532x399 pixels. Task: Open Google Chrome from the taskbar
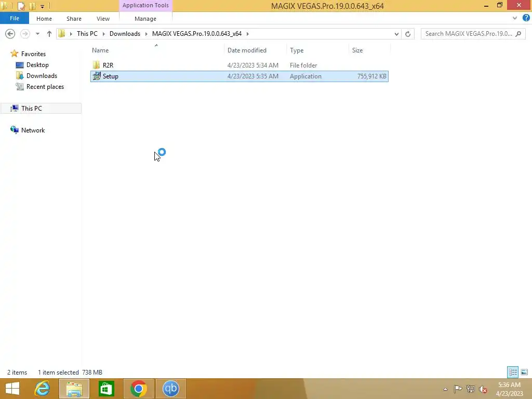pyautogui.click(x=138, y=389)
